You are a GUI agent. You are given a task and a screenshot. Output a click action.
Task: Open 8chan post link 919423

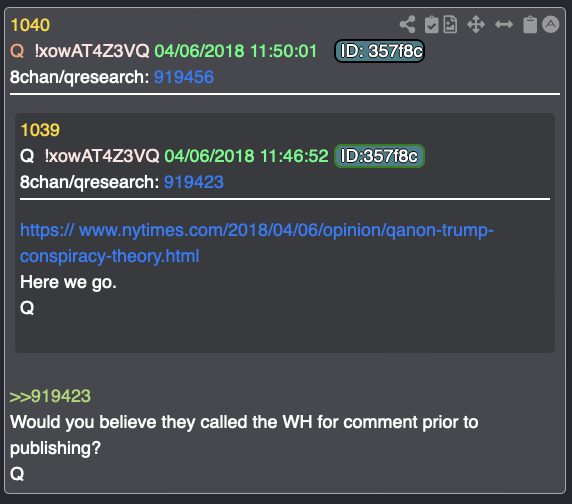coord(193,182)
